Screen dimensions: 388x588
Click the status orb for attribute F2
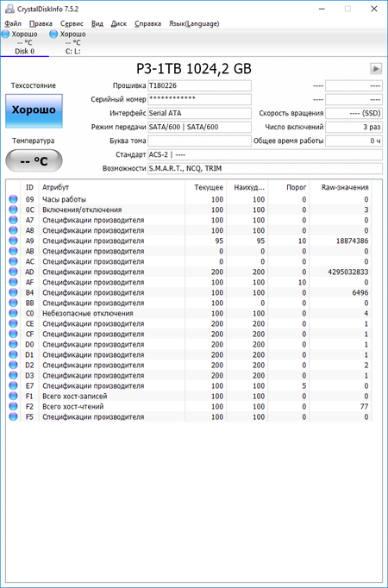13,406
